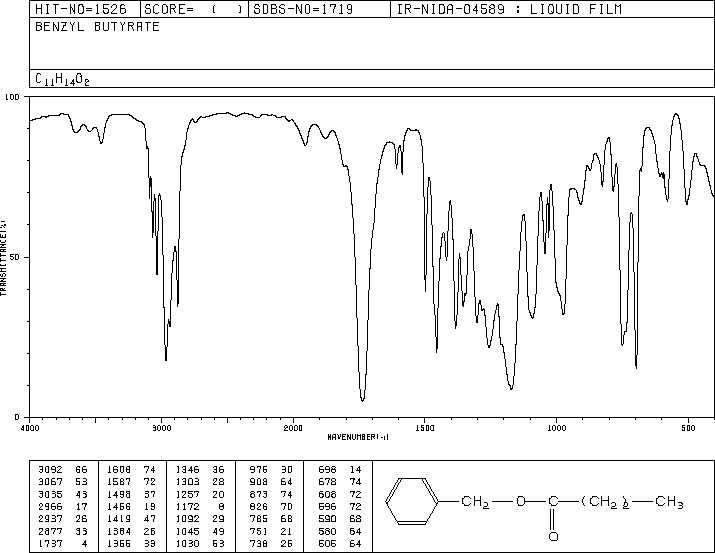Click the 678 peak entry

(x=340, y=481)
